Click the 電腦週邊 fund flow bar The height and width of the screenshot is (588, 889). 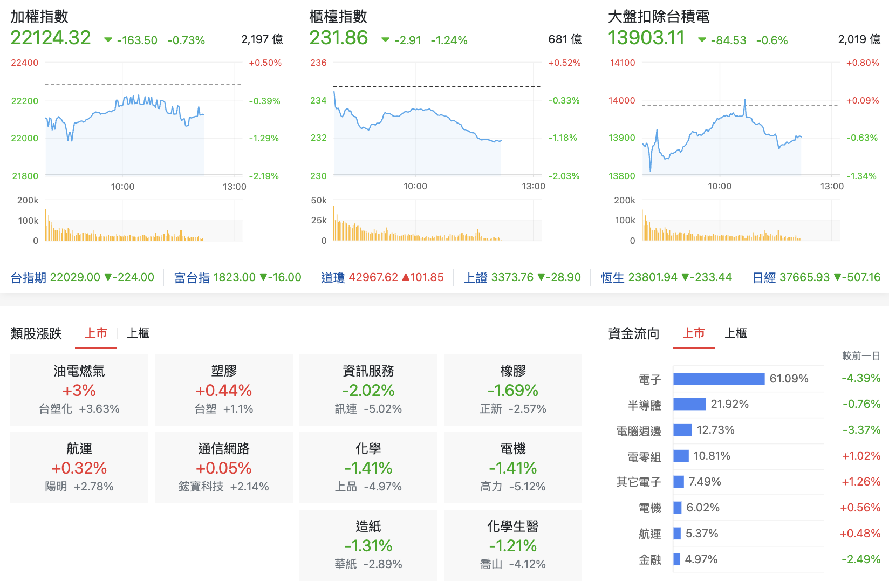tap(682, 430)
